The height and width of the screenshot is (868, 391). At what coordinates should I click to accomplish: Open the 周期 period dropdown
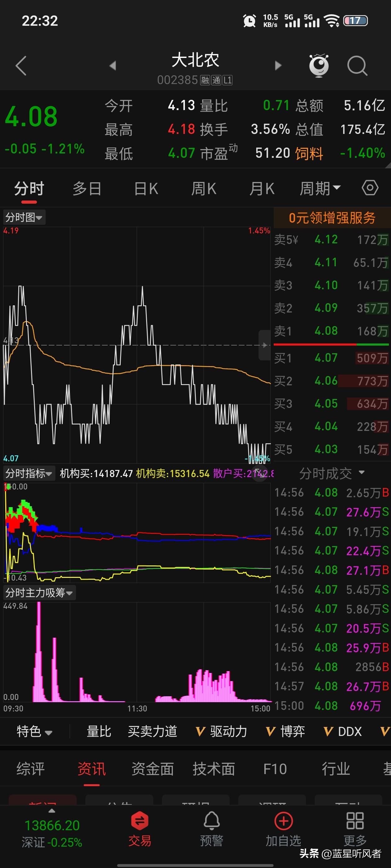click(x=320, y=188)
